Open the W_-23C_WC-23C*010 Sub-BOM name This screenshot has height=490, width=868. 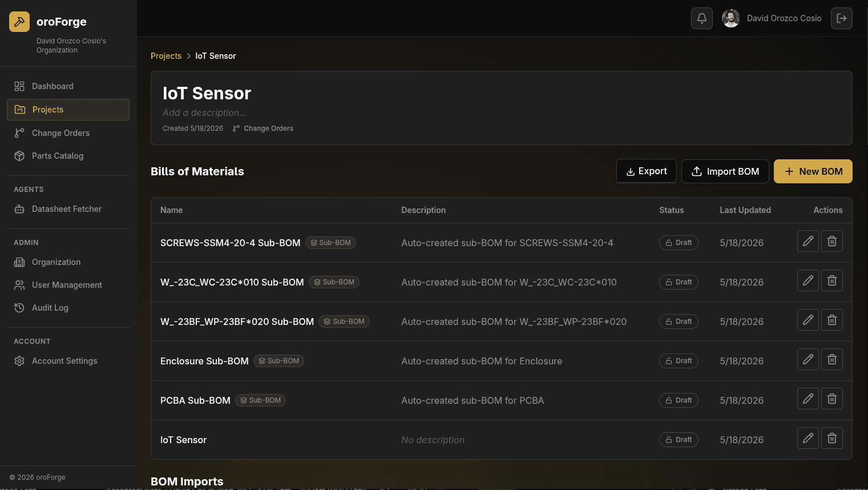(232, 282)
